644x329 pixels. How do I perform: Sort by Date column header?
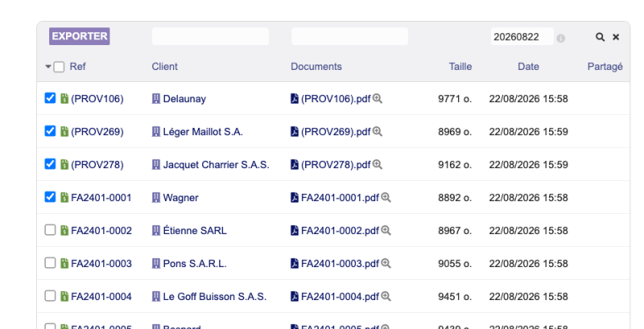[x=528, y=67]
